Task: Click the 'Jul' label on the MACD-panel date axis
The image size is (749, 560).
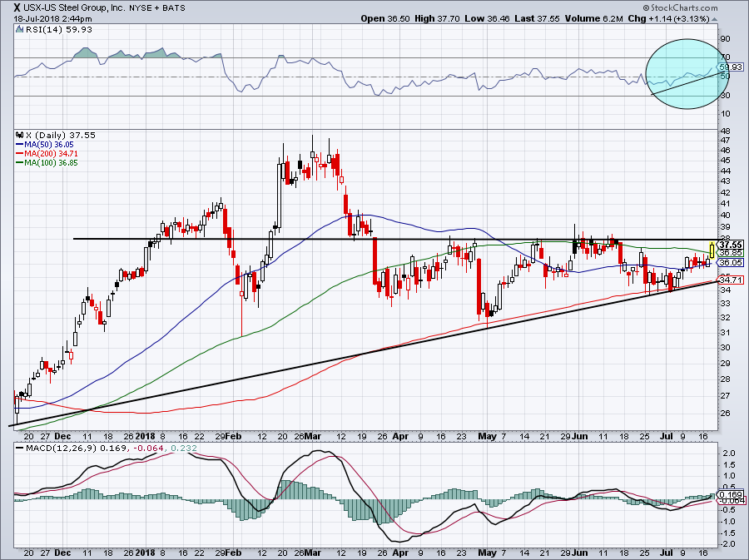Action: [x=666, y=553]
